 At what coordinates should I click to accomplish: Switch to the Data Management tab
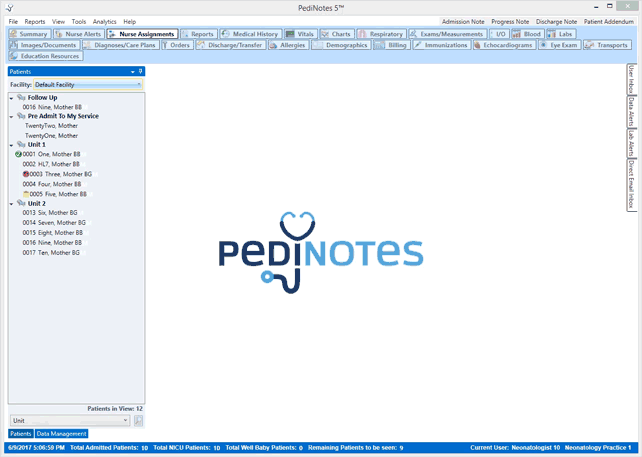click(61, 434)
